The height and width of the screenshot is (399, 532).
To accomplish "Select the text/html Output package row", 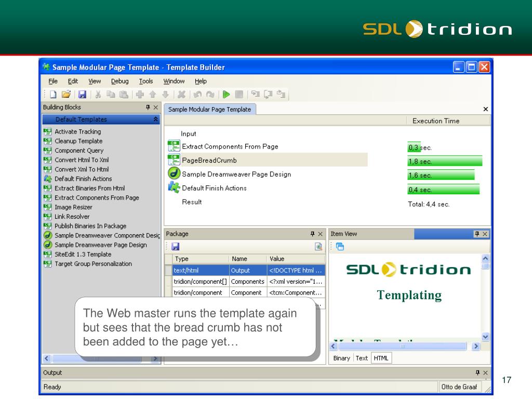I will coord(245,270).
